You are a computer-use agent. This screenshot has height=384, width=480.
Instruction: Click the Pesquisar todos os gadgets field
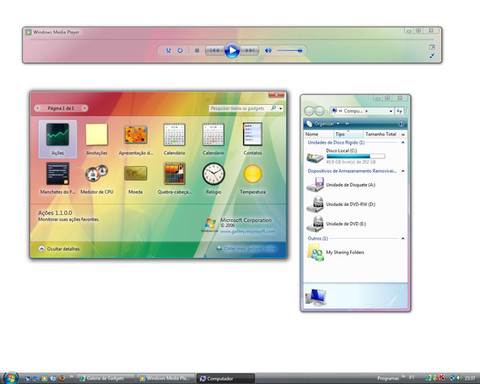click(x=239, y=108)
